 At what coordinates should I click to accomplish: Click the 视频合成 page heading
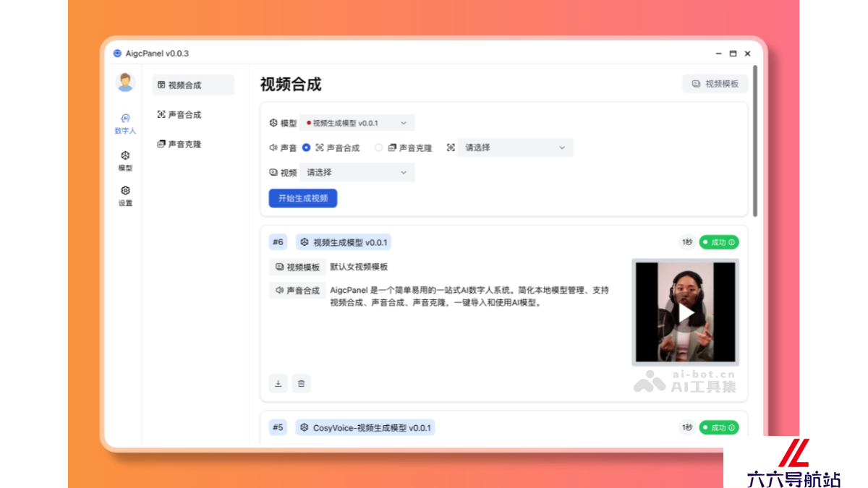[x=291, y=84]
